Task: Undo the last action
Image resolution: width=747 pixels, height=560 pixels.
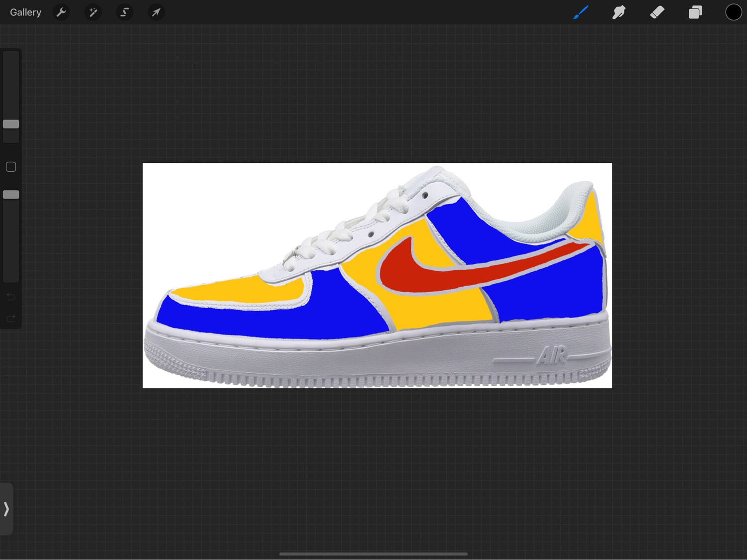Action: pyautogui.click(x=11, y=297)
